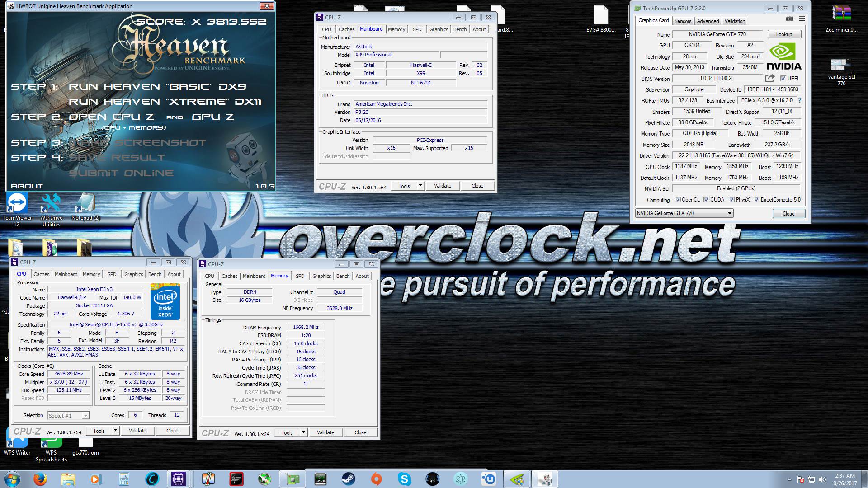Open the EVGA.8800 desktop file
The image size is (868, 488).
tap(601, 19)
